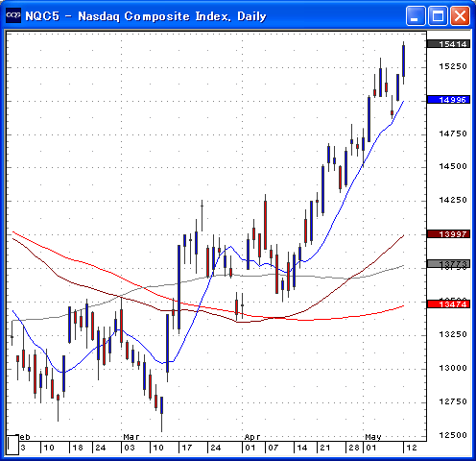
Task: Minimize the NQC5 chart window
Action: tap(416, 15)
